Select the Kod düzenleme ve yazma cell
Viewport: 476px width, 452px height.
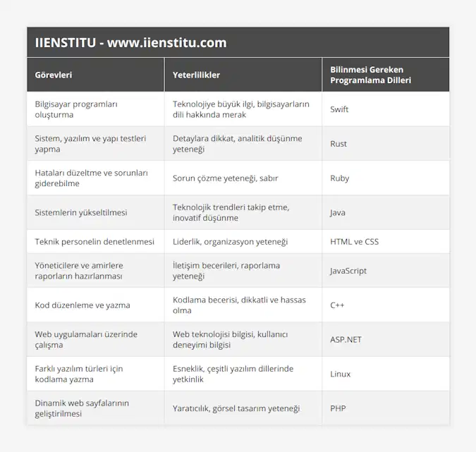pyautogui.click(x=83, y=305)
